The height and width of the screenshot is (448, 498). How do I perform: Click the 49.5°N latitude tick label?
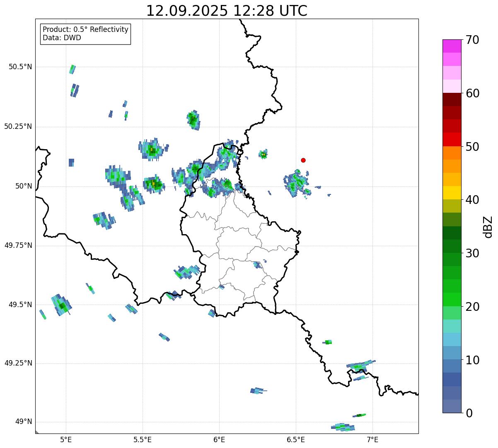(20, 305)
